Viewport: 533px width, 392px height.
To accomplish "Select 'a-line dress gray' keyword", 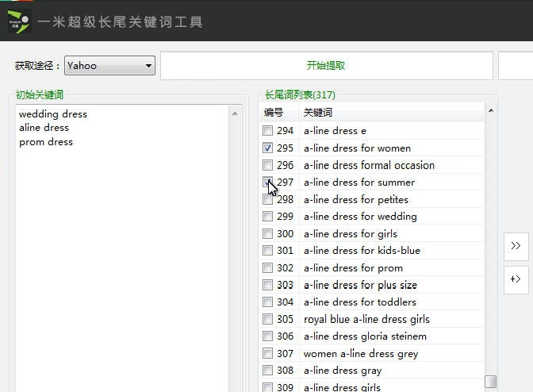I will coord(343,371).
